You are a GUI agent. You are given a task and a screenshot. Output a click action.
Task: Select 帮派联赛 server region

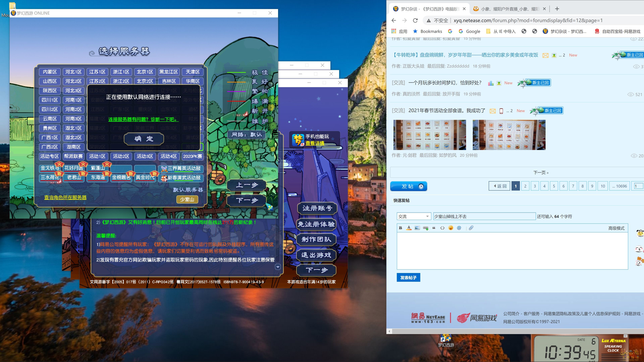[73, 156]
